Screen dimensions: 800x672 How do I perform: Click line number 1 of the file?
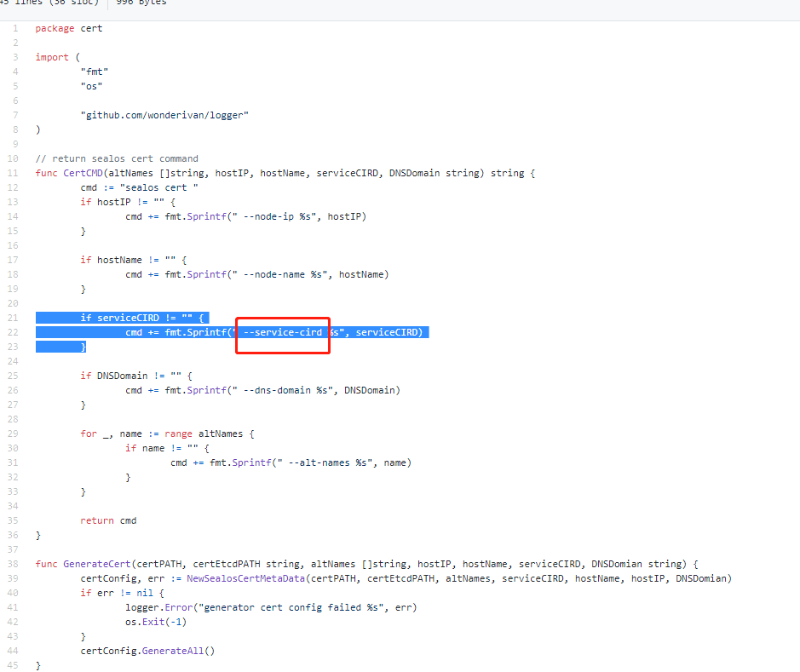pyautogui.click(x=15, y=27)
